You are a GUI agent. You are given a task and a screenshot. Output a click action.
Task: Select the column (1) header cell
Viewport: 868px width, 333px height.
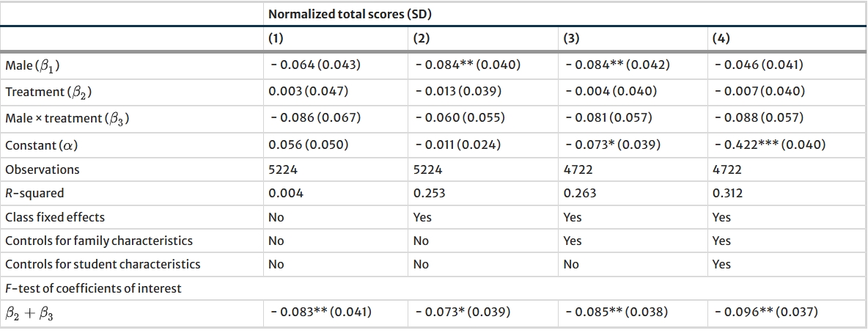click(276, 39)
